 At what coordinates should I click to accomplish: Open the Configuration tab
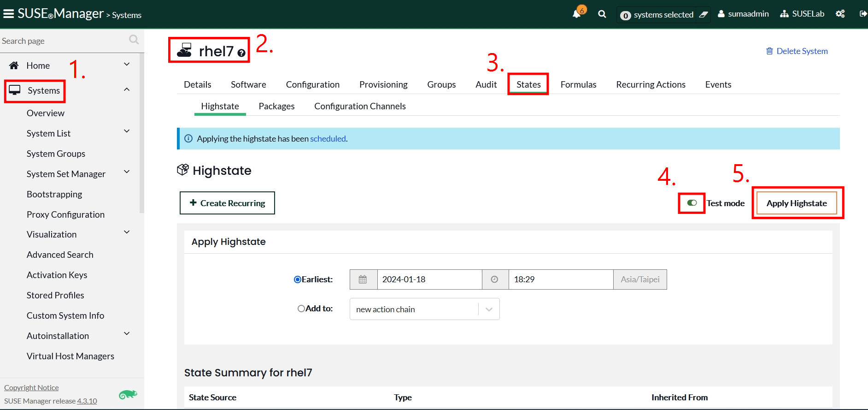click(313, 84)
